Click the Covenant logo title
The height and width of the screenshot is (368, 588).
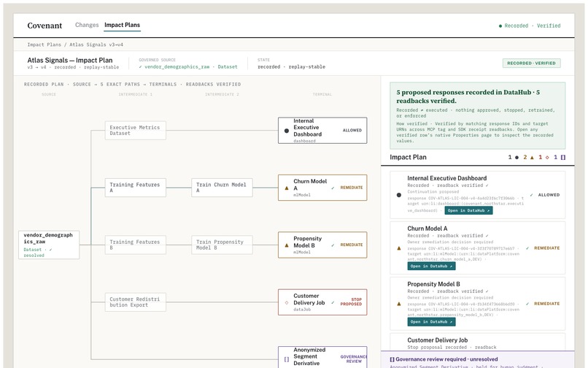(45, 26)
